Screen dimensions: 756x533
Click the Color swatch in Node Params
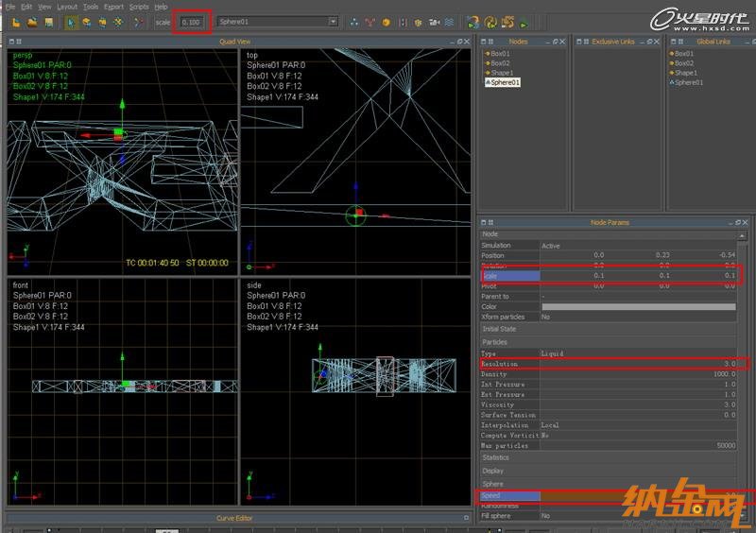(x=637, y=306)
